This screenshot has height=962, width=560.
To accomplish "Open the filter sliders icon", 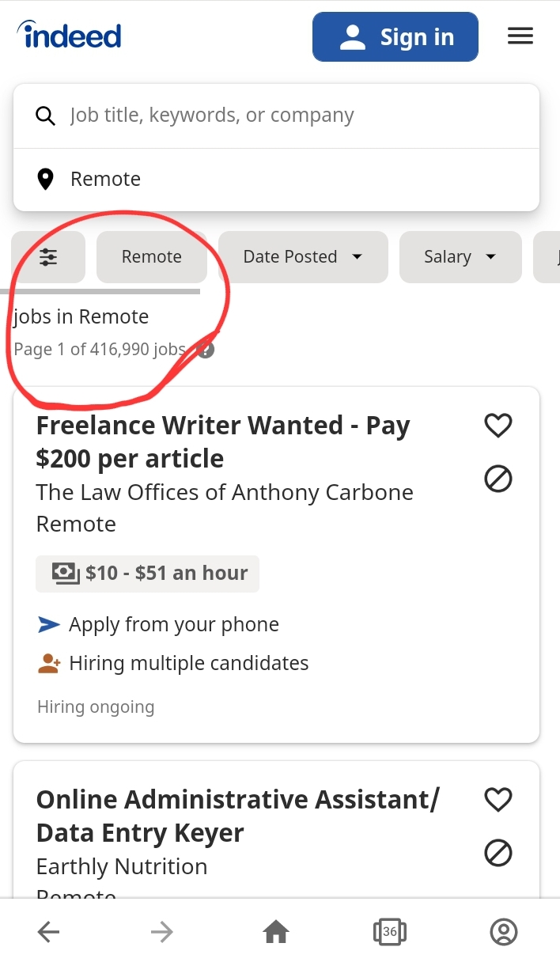I will coord(48,256).
